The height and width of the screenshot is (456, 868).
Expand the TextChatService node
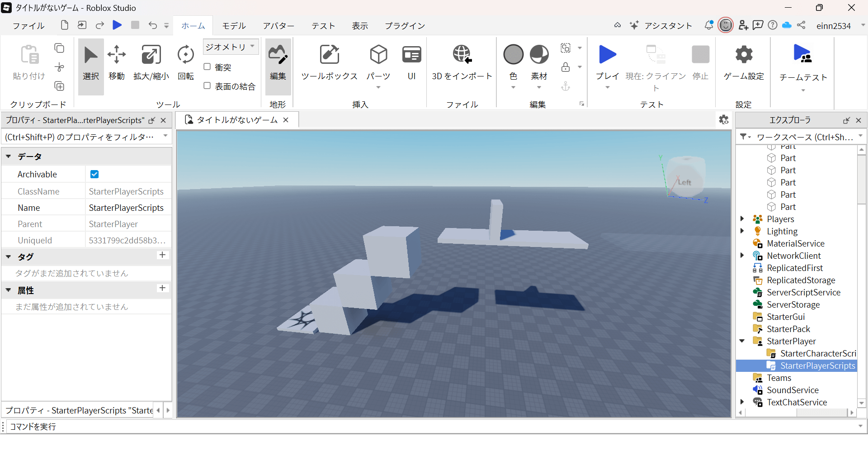click(742, 402)
